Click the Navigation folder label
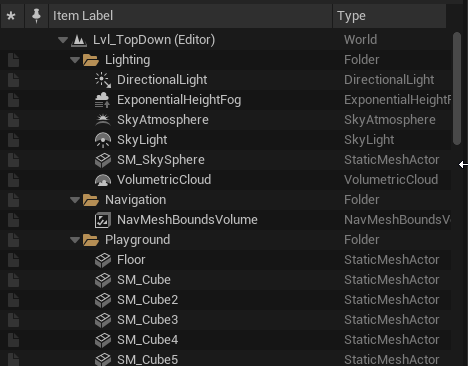 [135, 200]
